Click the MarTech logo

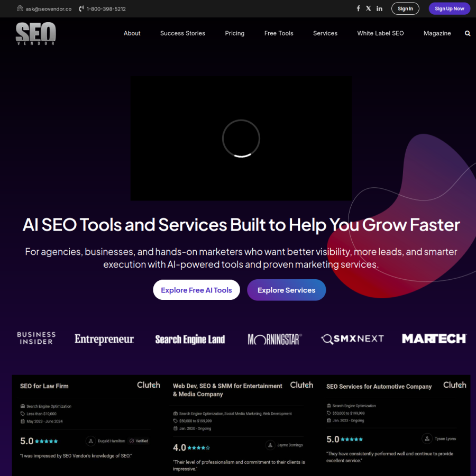tap(434, 338)
